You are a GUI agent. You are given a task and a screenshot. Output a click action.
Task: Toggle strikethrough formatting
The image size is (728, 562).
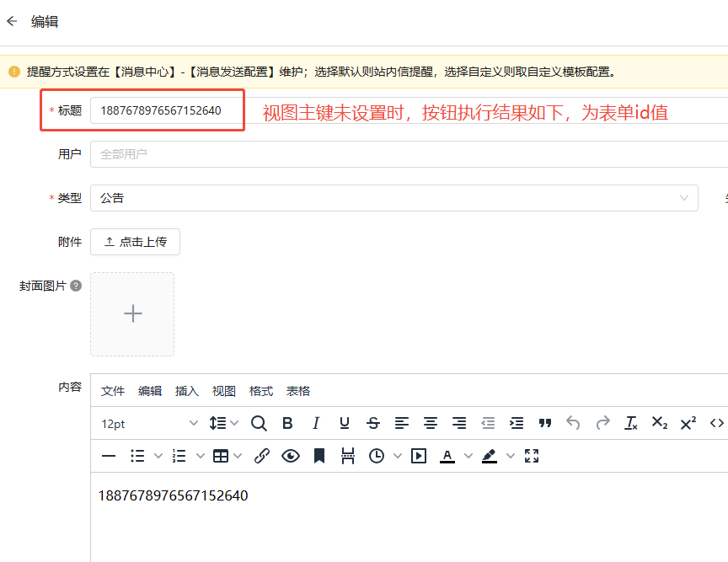pos(373,423)
